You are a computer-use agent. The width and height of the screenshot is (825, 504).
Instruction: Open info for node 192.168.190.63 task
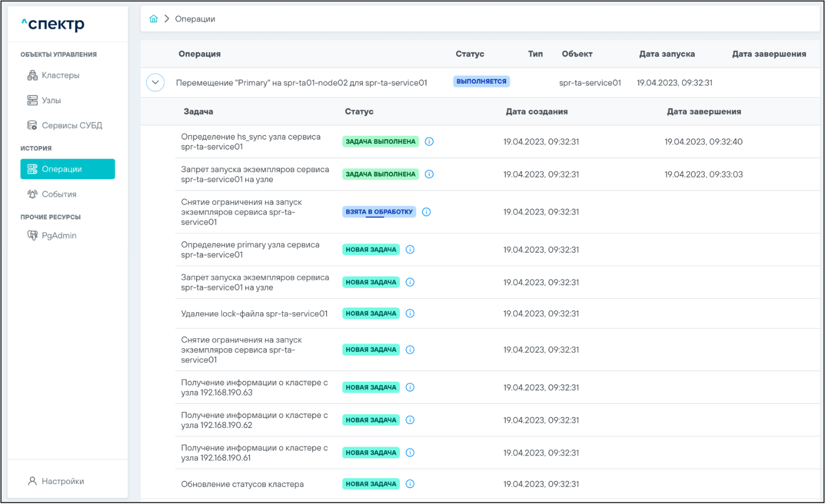[410, 387]
